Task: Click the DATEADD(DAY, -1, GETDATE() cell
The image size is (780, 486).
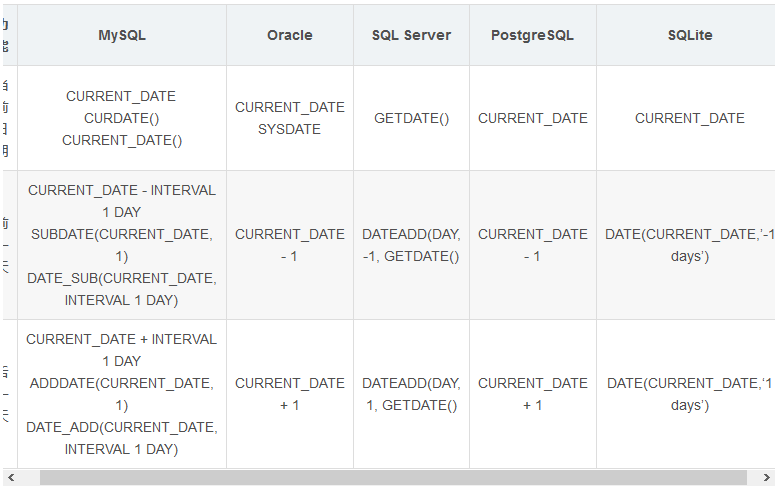Action: click(411, 245)
